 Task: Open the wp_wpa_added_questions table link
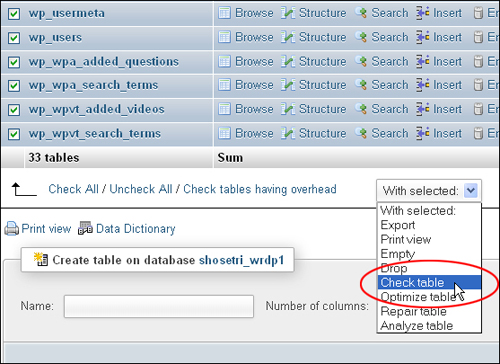coord(104,62)
